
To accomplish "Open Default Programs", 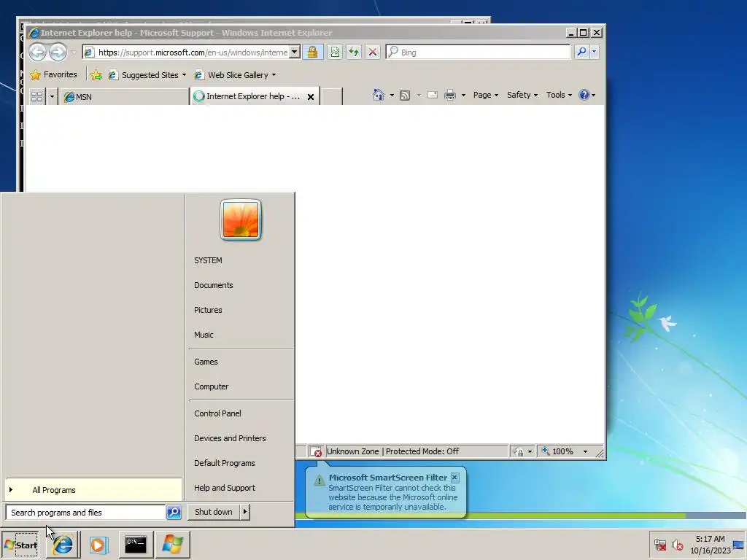I will [x=241, y=463].
